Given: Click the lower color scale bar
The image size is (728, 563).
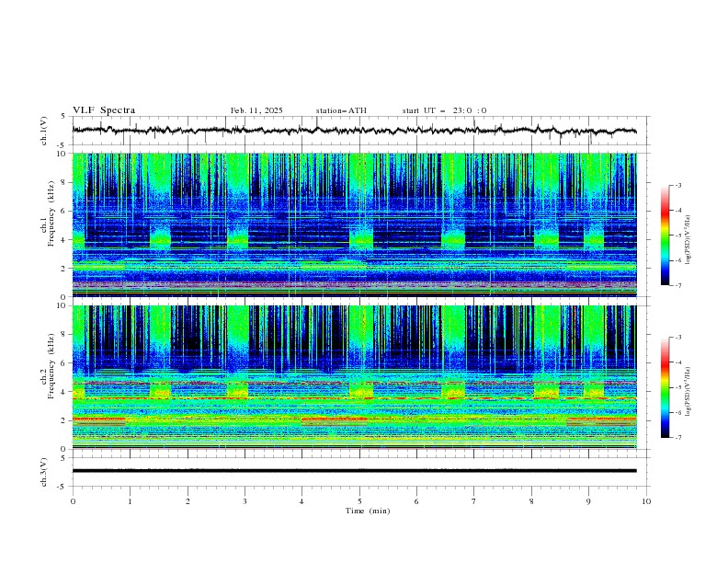Looking at the screenshot, I should [665, 387].
